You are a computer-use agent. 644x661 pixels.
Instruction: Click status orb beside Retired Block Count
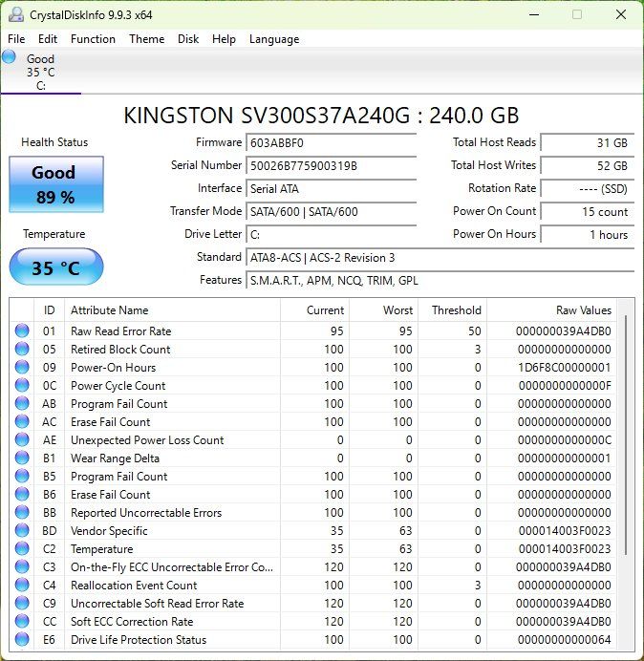click(22, 349)
